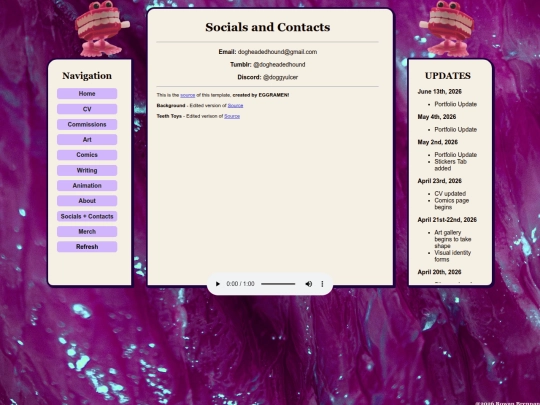The image size is (540, 405).
Task: Click the April 20th, 2026 update date
Action: 439,272
